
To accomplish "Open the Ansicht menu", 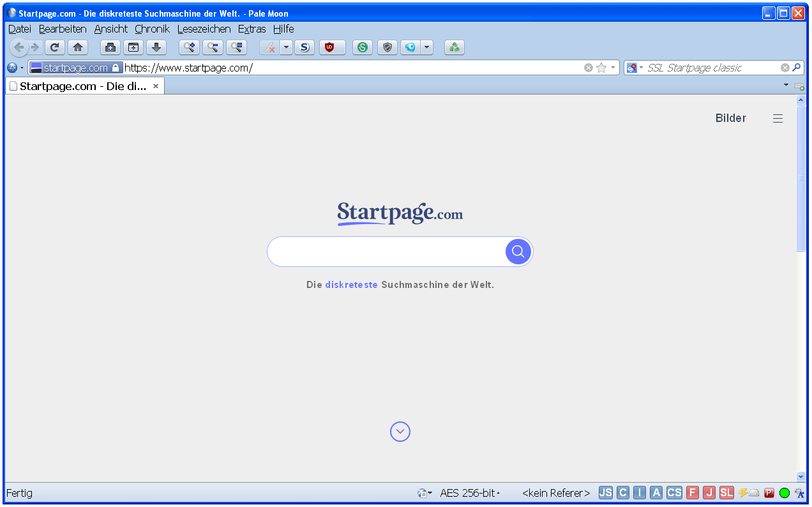I will tap(111, 29).
